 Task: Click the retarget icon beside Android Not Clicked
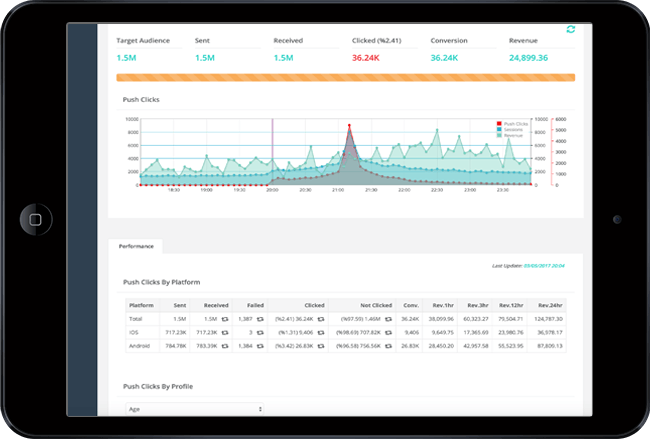(x=388, y=346)
